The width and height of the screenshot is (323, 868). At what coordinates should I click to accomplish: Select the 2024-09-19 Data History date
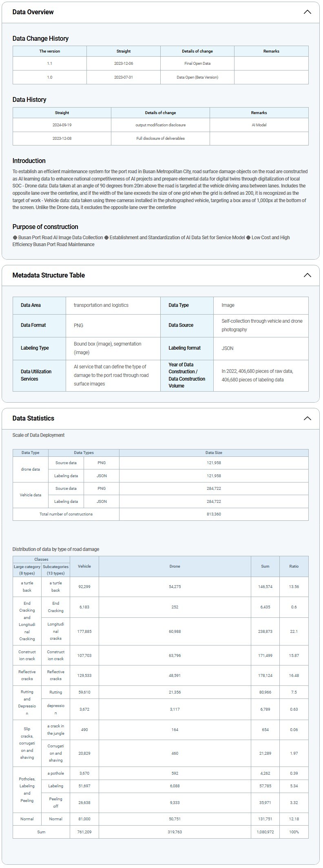click(62, 125)
